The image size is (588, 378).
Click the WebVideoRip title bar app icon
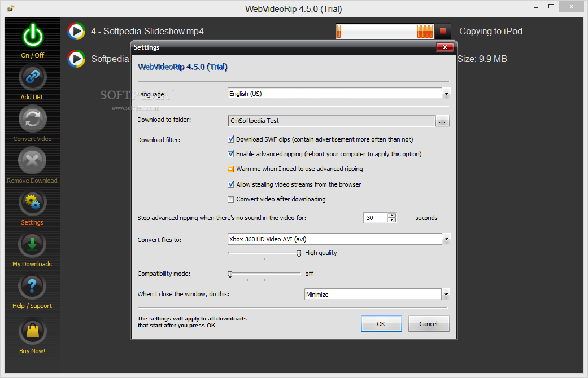click(11, 8)
